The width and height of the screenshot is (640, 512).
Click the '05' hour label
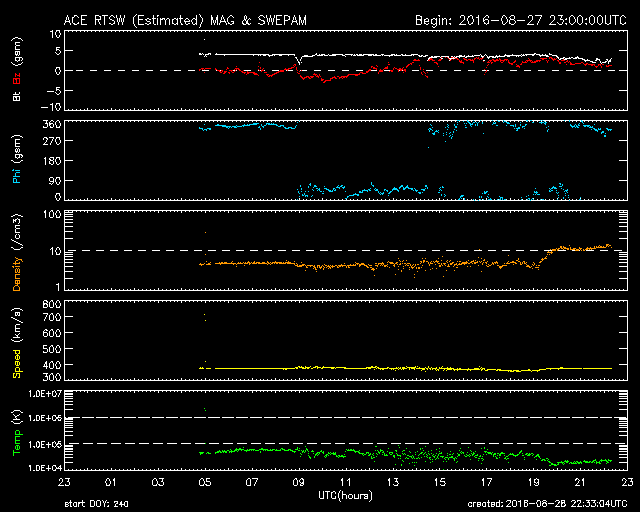coord(205,482)
